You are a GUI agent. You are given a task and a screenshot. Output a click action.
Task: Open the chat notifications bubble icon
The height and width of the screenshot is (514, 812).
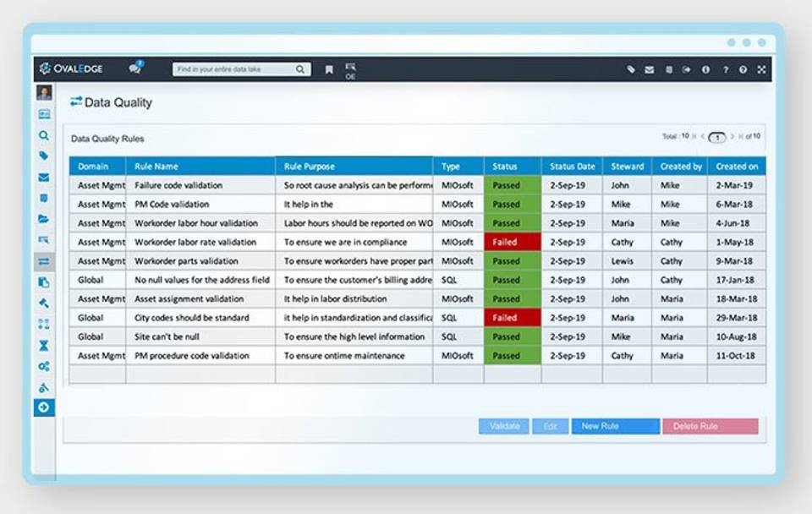135,69
